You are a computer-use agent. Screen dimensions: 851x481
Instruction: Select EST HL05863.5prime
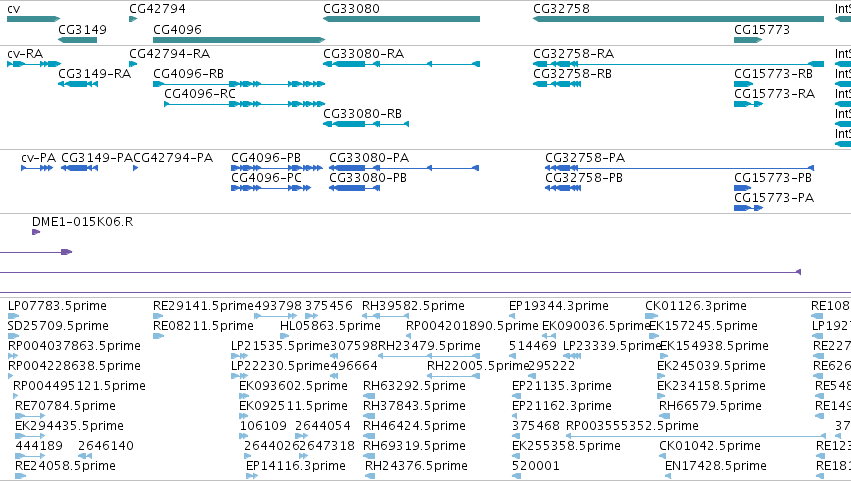[x=330, y=326]
